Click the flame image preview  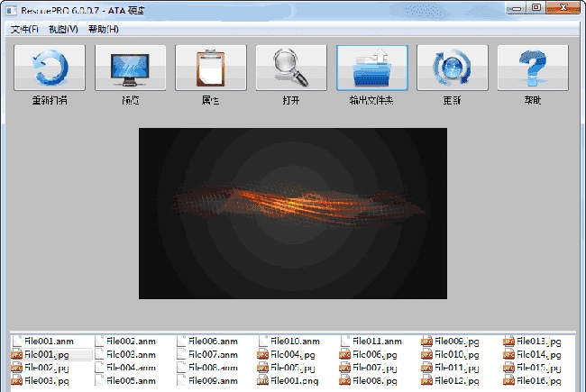pos(292,213)
